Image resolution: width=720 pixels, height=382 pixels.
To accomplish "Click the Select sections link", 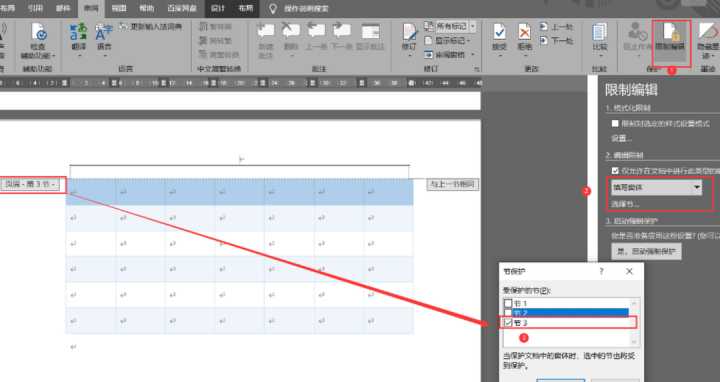I will click(625, 204).
